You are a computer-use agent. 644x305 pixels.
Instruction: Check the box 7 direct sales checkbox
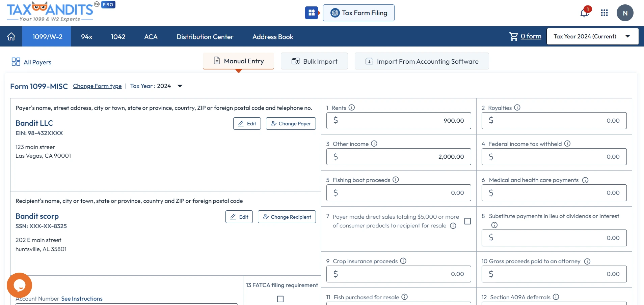point(467,221)
